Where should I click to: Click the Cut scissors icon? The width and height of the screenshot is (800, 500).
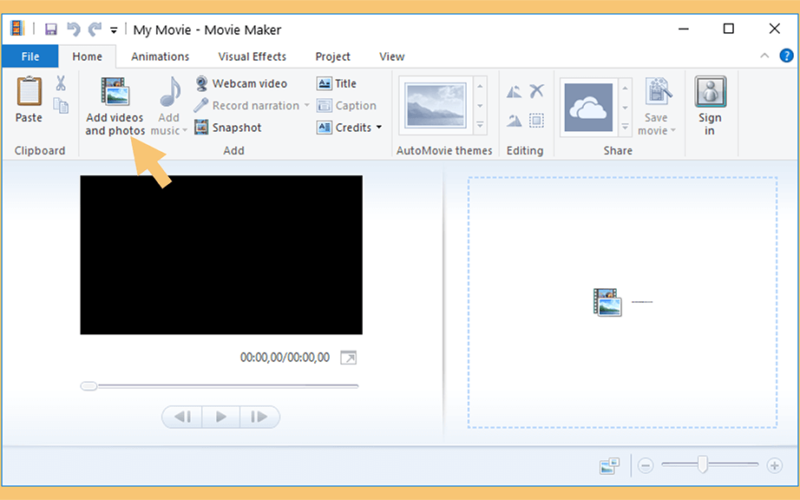click(61, 83)
